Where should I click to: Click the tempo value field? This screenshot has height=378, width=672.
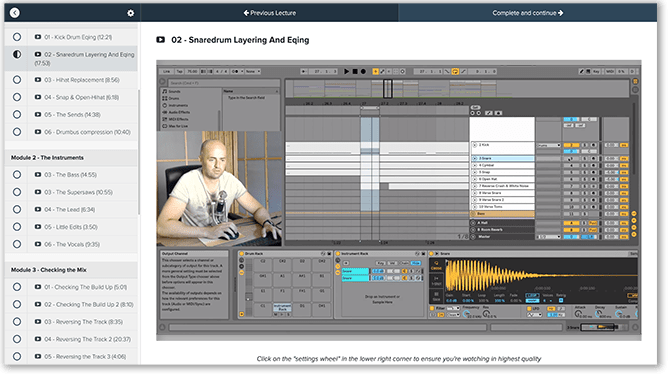pyautogui.click(x=192, y=72)
